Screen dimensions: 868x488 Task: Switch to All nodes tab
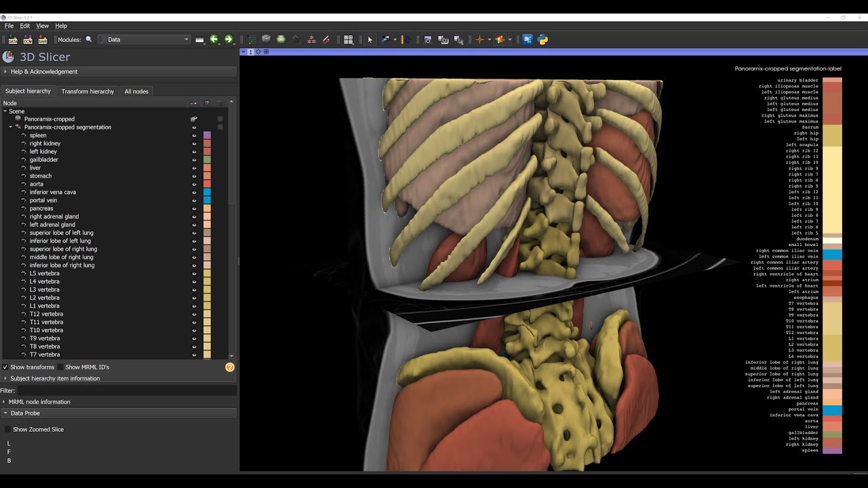pyautogui.click(x=136, y=91)
